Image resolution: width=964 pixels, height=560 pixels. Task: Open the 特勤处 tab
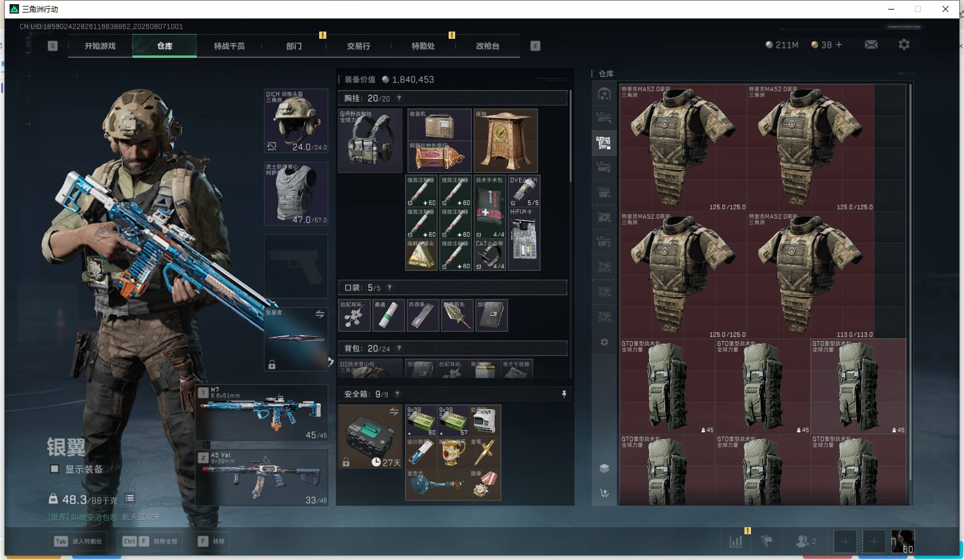pyautogui.click(x=423, y=46)
